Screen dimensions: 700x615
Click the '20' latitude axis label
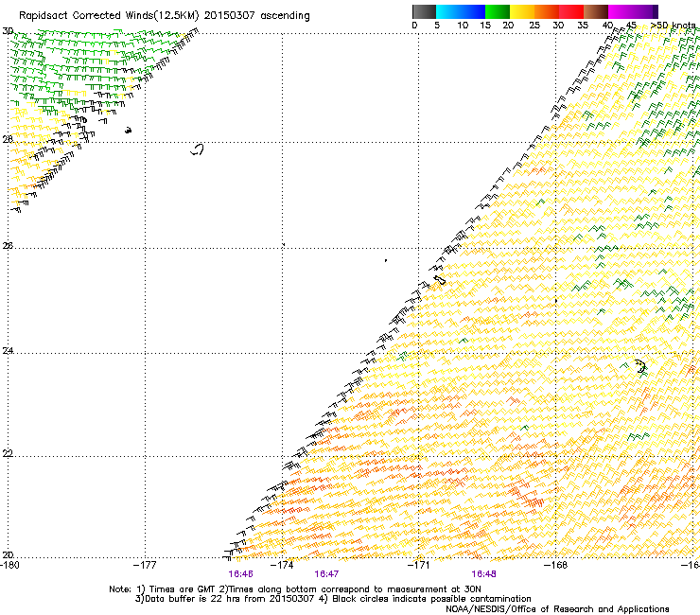8,554
